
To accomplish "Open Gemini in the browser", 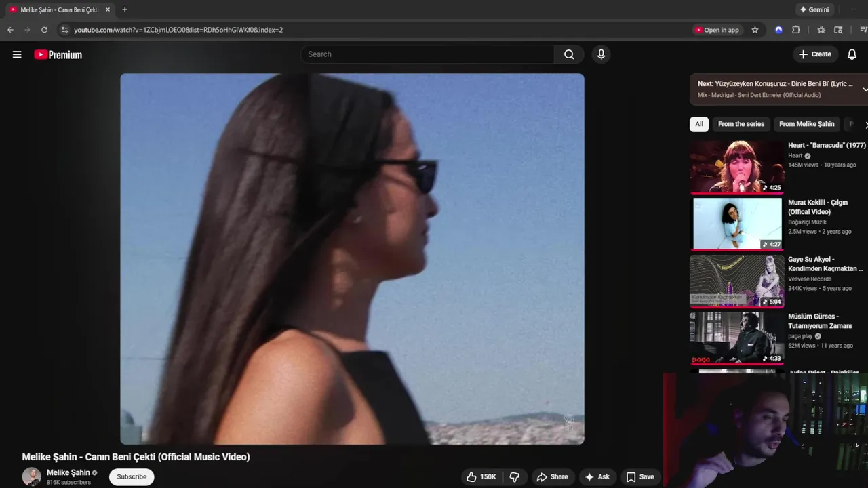I will tap(814, 9).
